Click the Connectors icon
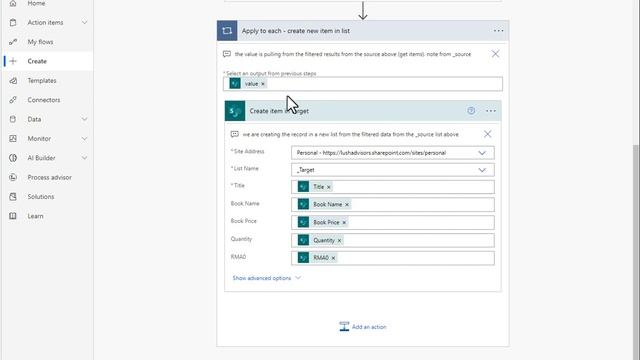The height and width of the screenshot is (360, 640). point(13,100)
